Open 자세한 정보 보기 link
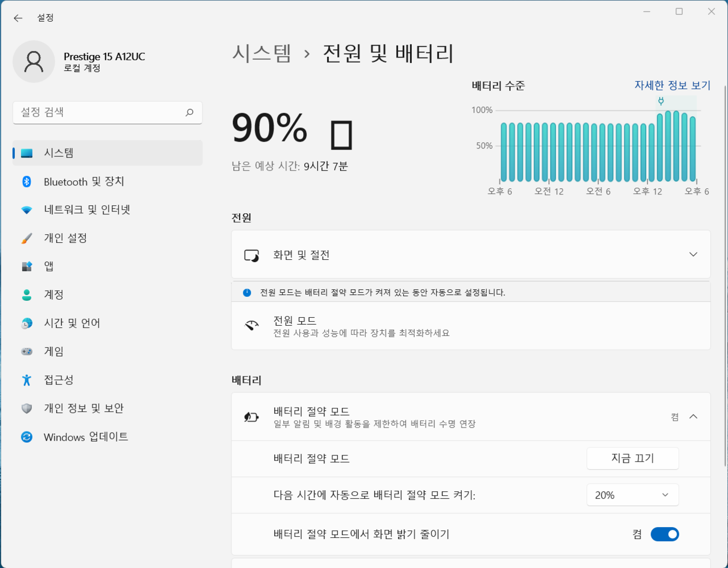Image resolution: width=728 pixels, height=568 pixels. coord(672,85)
